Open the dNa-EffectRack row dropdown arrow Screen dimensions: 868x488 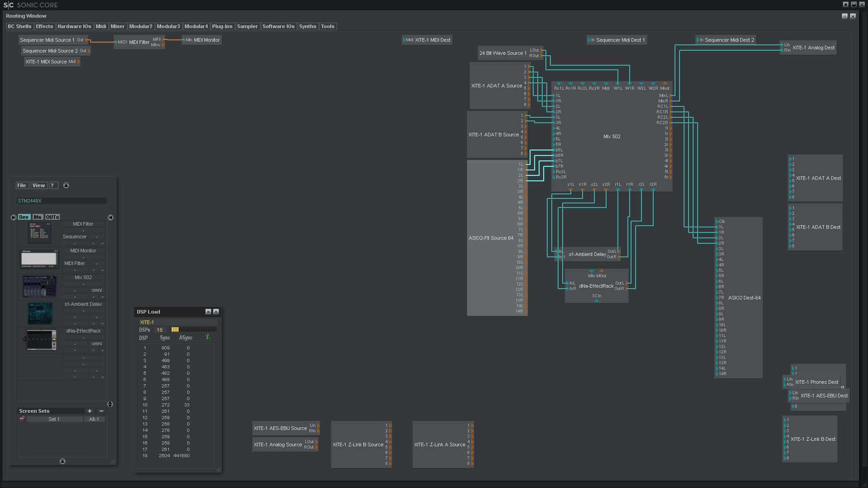[x=102, y=351]
